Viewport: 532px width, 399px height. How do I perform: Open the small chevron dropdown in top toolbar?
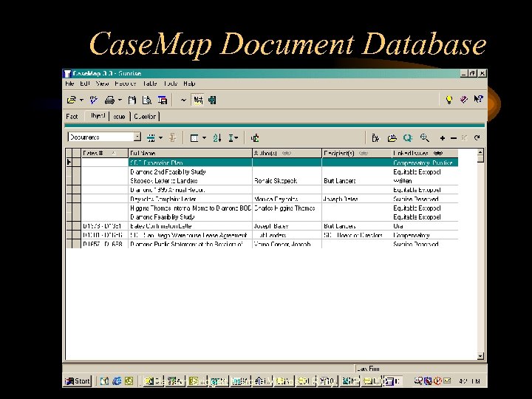point(183,100)
